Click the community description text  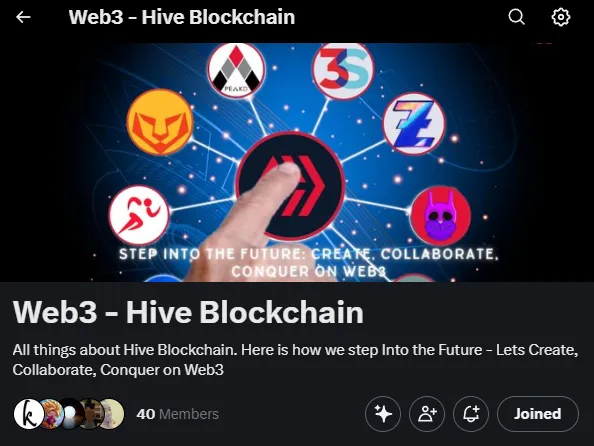coord(295,360)
